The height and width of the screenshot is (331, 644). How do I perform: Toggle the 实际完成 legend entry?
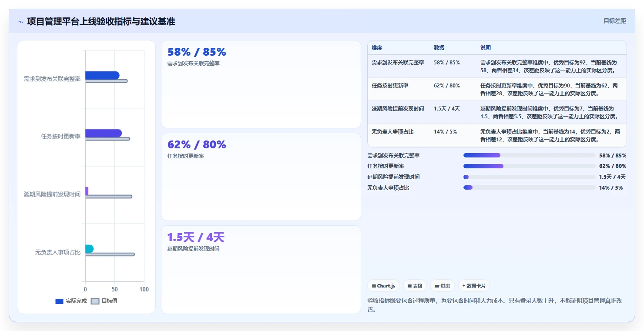(x=71, y=301)
